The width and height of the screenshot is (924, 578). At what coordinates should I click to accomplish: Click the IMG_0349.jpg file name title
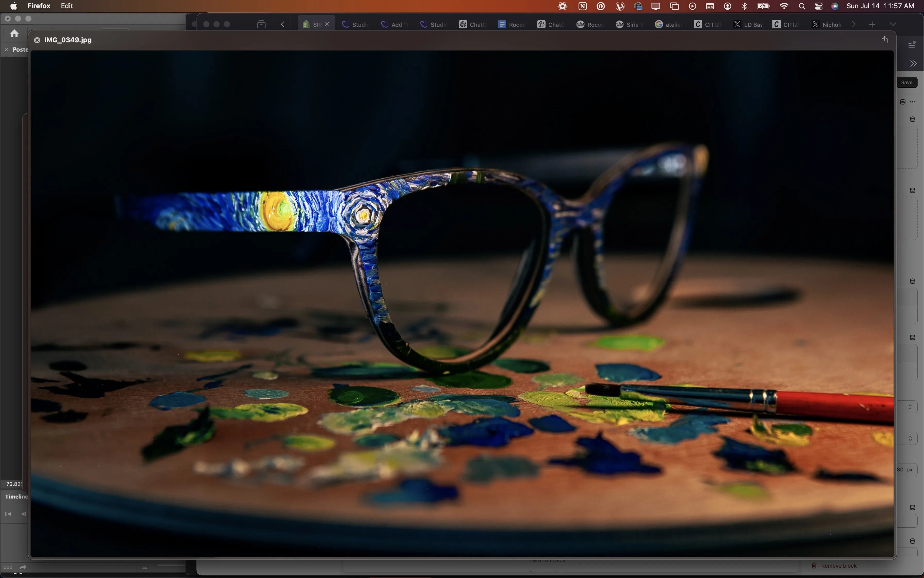[68, 40]
